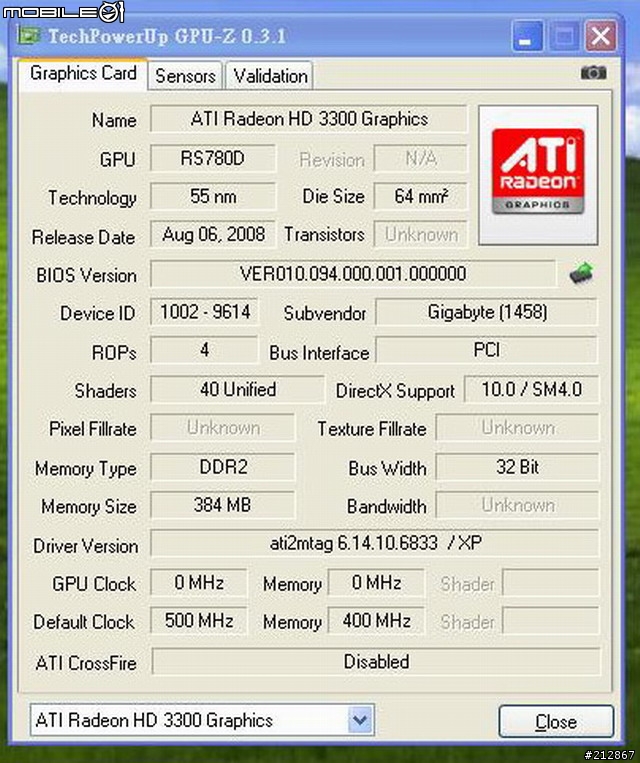This screenshot has width=640, height=763.
Task: Click the Subvendor field Gigabyte (1458)
Action: (487, 311)
